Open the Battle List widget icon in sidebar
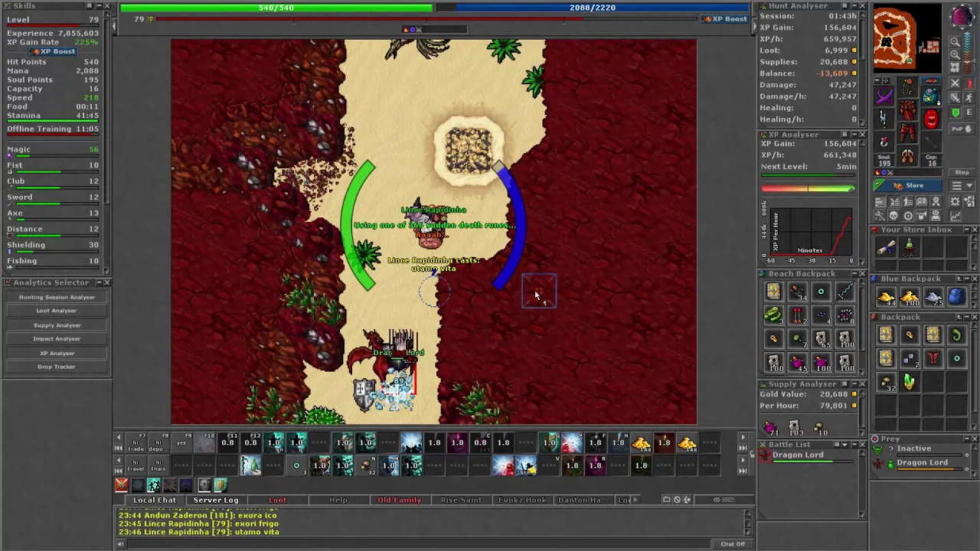Viewport: 980px width, 551px height. pos(894,201)
